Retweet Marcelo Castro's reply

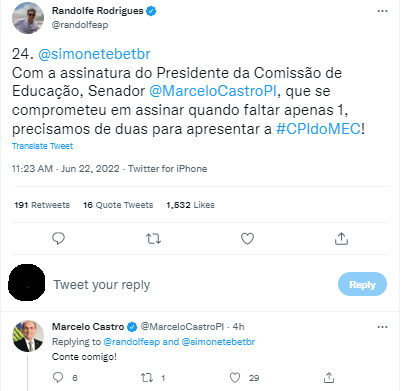pos(147,378)
